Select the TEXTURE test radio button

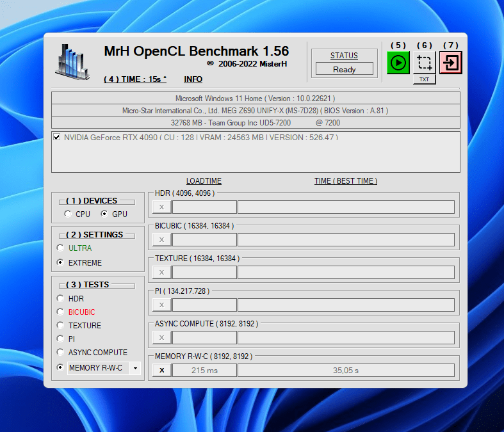coord(60,325)
